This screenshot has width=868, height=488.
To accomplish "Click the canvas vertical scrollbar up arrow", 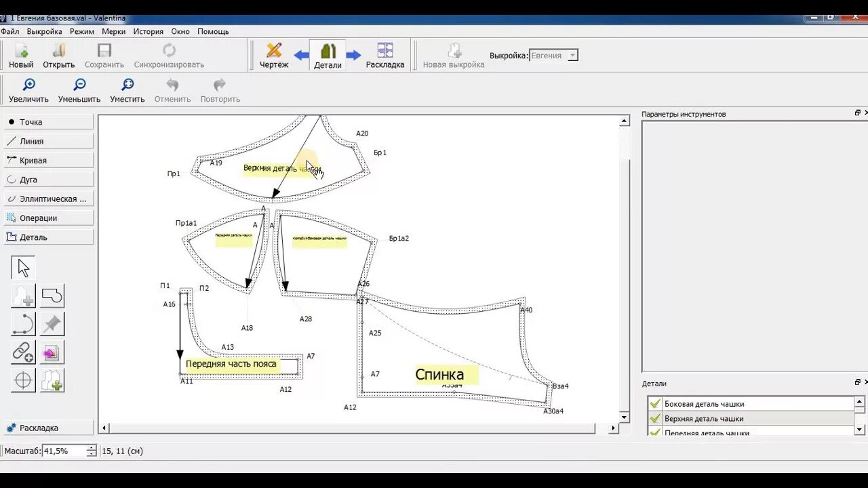I will coord(625,121).
